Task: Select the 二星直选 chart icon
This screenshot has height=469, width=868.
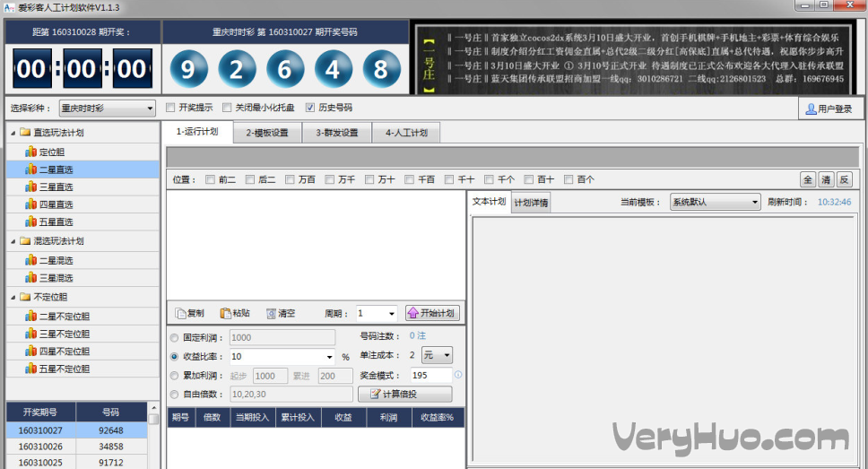Action: pyautogui.click(x=31, y=169)
